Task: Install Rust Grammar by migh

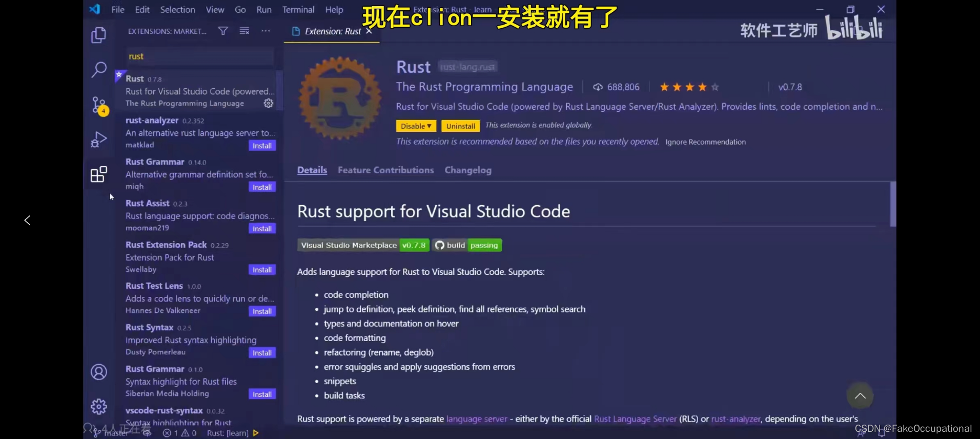Action: [262, 187]
